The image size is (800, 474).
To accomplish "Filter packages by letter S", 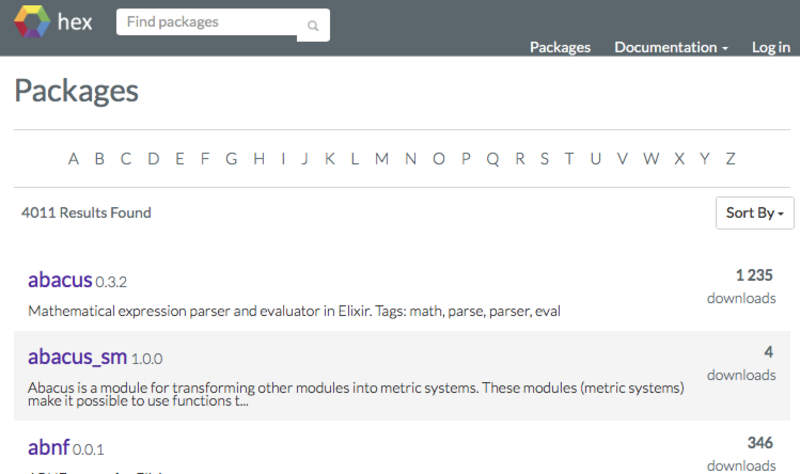I will [x=544, y=158].
